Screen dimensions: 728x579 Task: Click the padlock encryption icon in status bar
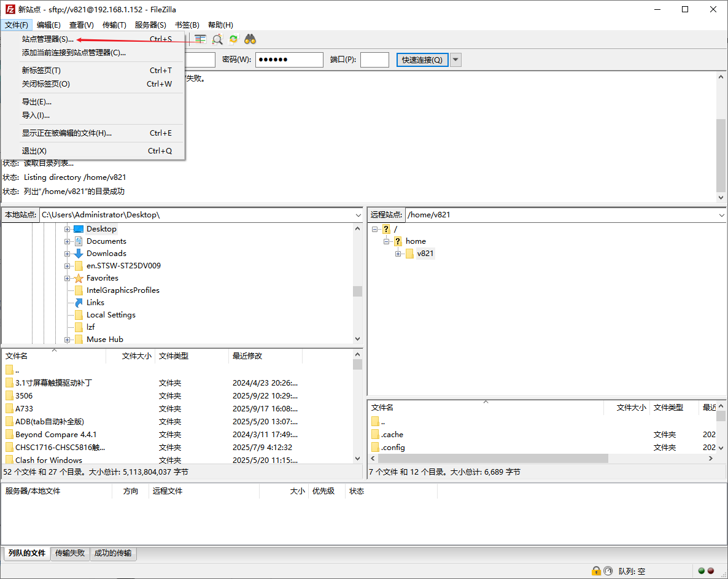click(x=596, y=571)
